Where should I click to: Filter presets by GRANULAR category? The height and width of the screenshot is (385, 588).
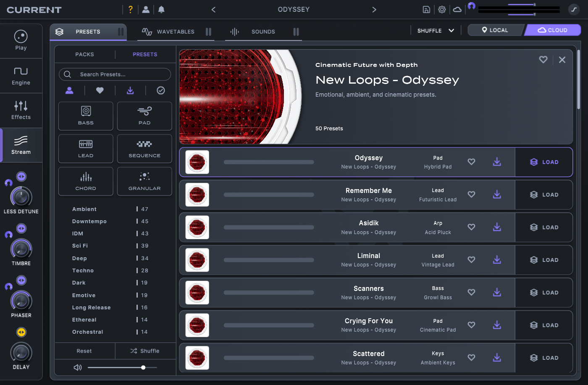pos(144,181)
